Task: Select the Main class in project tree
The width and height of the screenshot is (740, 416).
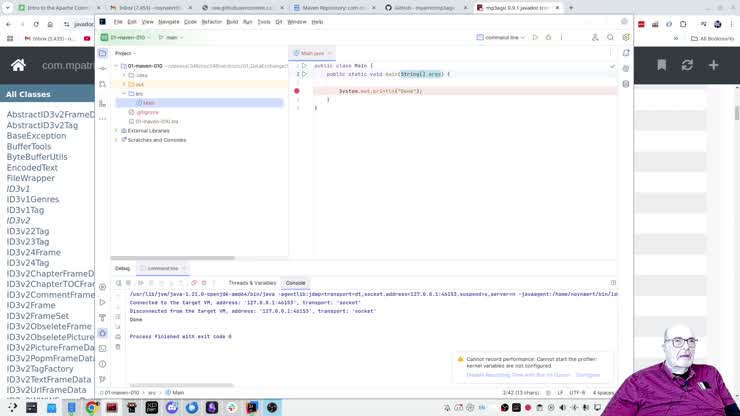Action: pyautogui.click(x=147, y=103)
